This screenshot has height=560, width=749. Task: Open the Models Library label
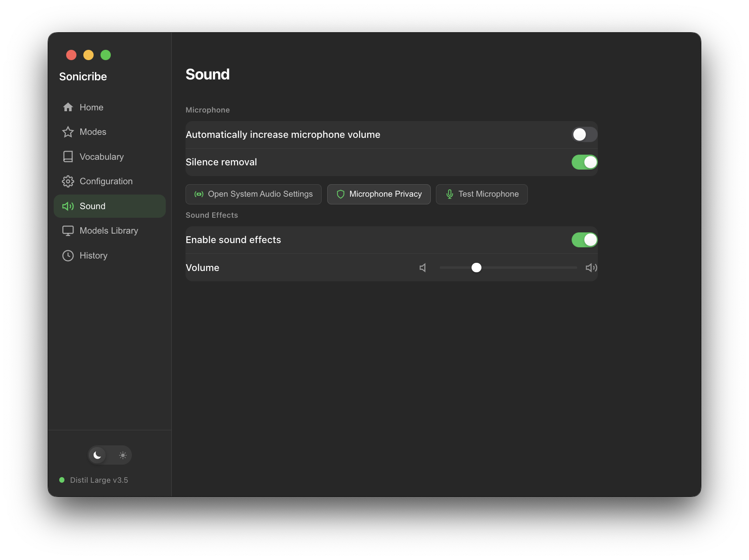(x=109, y=231)
